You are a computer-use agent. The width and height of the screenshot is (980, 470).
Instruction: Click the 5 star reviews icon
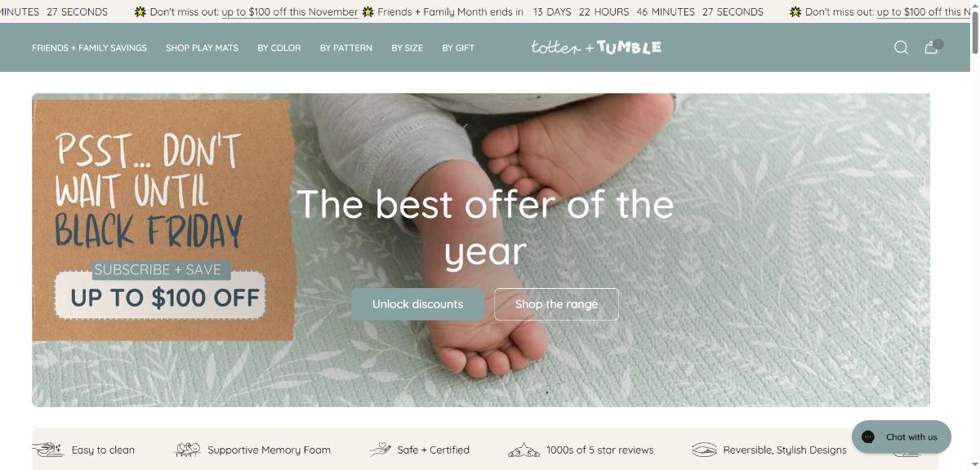pyautogui.click(x=524, y=450)
